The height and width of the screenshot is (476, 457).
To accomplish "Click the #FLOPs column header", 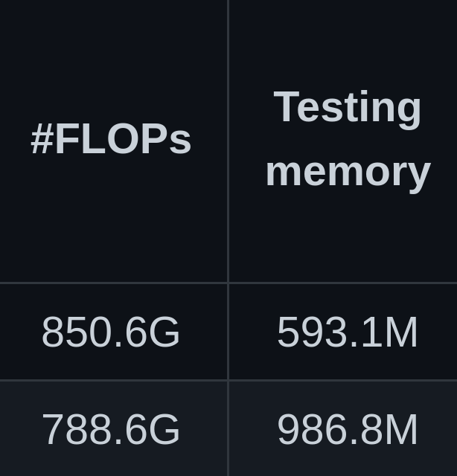I will [111, 139].
